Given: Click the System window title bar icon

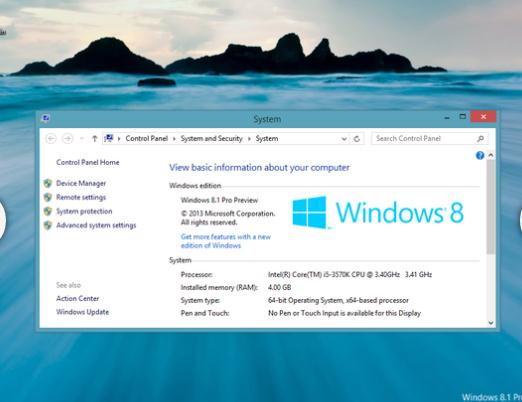Looking at the screenshot, I should 46,118.
